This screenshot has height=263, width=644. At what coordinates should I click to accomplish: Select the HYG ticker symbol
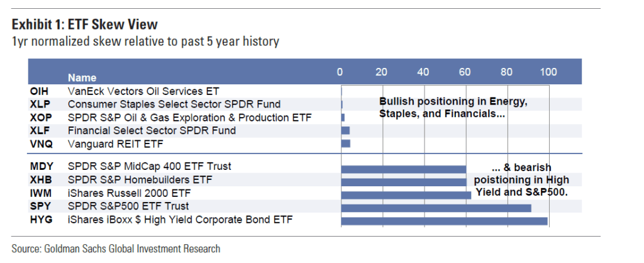pos(40,220)
